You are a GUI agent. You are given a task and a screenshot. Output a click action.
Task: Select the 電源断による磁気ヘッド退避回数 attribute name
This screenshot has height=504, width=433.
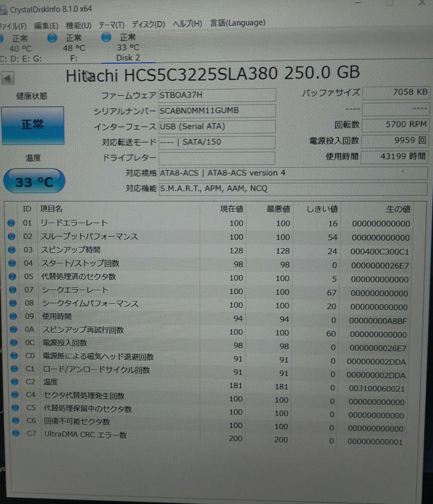(x=98, y=356)
